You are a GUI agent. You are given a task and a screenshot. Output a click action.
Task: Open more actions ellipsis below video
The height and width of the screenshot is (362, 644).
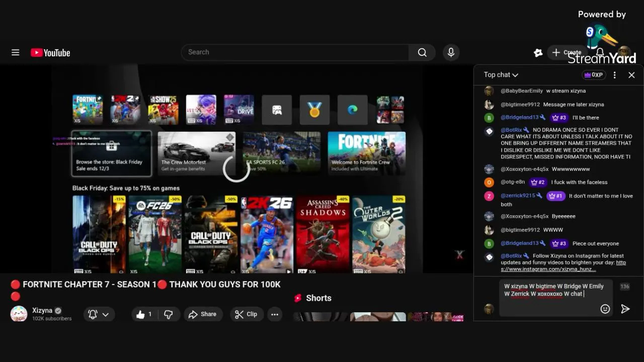click(x=275, y=314)
